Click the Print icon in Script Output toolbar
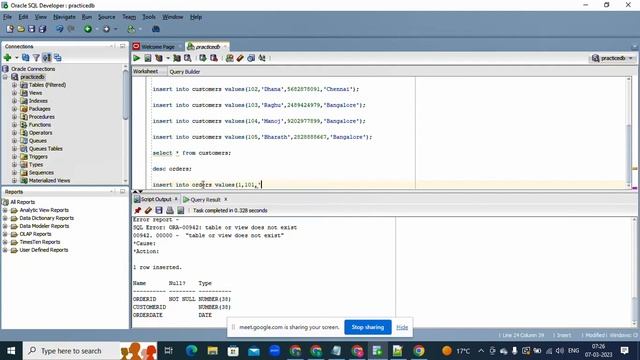Screen dimensions: 640x360 pos(170,210)
